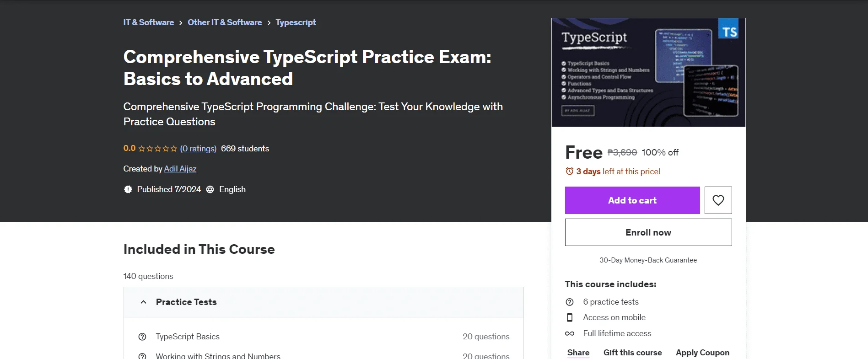
Task: Click the infinity icon by Full lifetime access
Action: (570, 333)
